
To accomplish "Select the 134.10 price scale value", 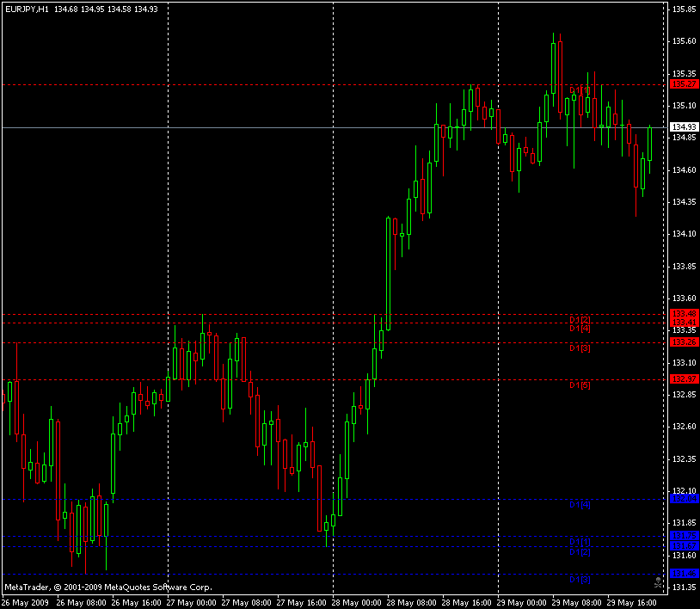I will [x=685, y=234].
